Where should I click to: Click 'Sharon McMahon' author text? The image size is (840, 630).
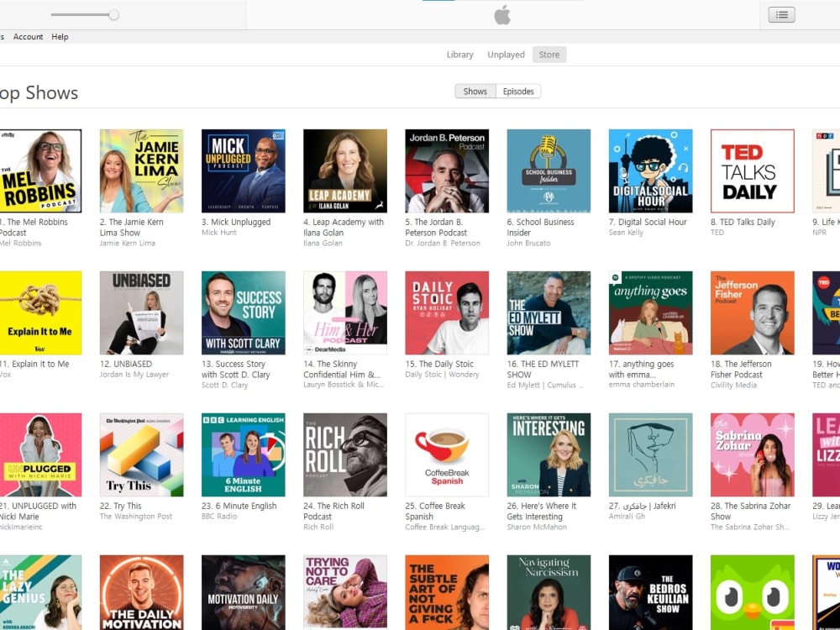pyautogui.click(x=536, y=528)
